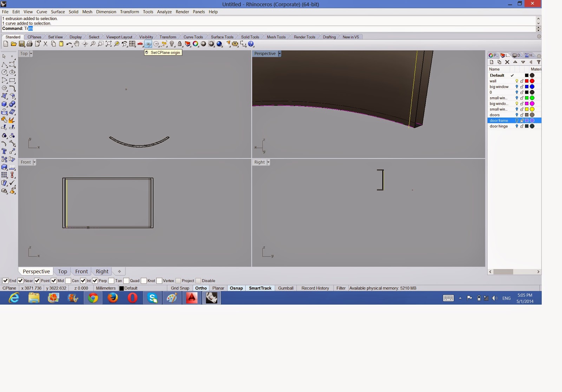The width and height of the screenshot is (562, 392).
Task: Open the Front viewport dropdown arrow
Action: [34, 162]
